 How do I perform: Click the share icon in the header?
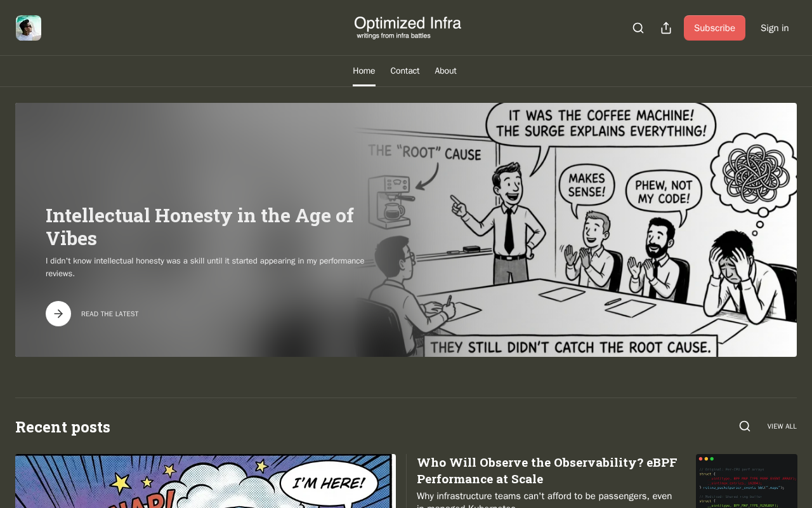tap(666, 28)
